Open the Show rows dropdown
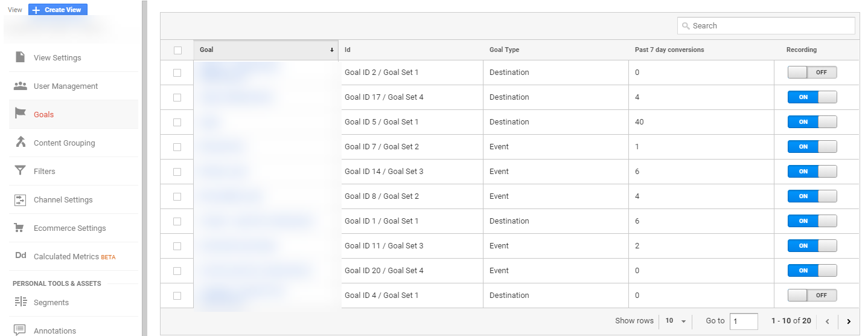 pyautogui.click(x=675, y=321)
